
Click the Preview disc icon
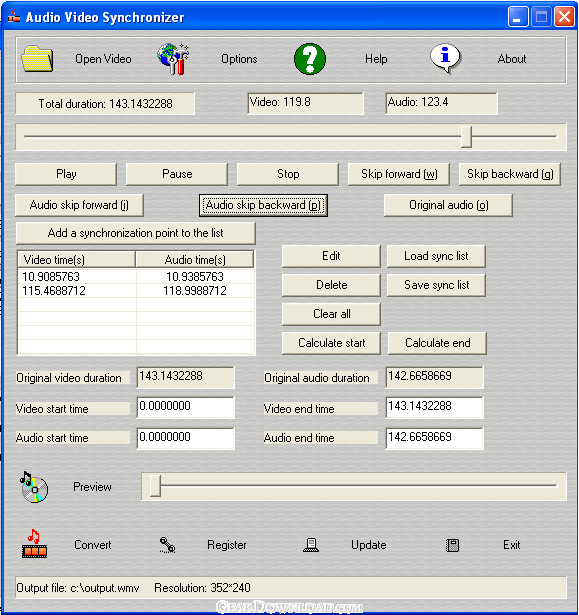coord(34,487)
